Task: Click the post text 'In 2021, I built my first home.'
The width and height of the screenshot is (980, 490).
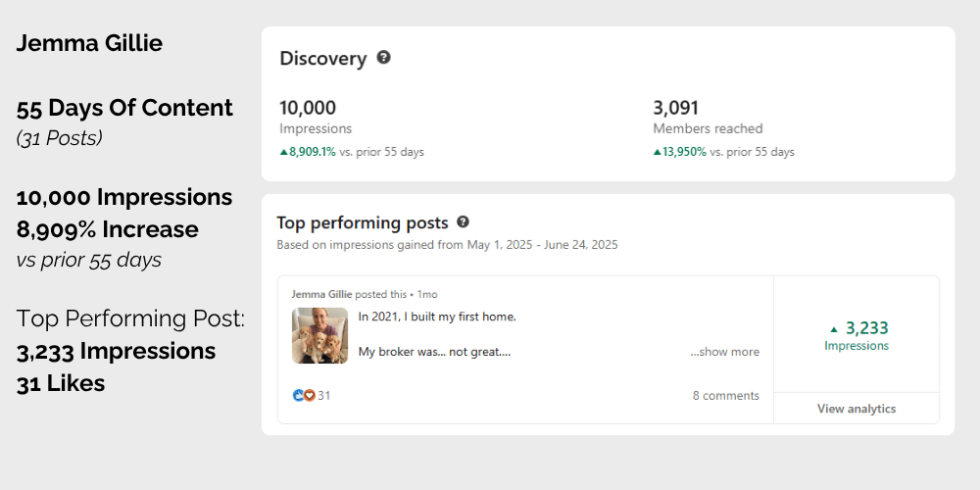Action: 437,317
